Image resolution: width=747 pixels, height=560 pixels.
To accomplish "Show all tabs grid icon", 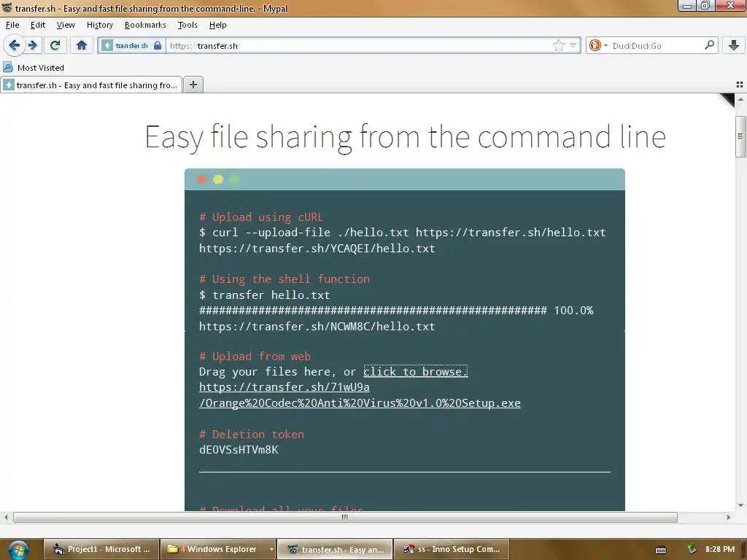I will click(x=740, y=85).
